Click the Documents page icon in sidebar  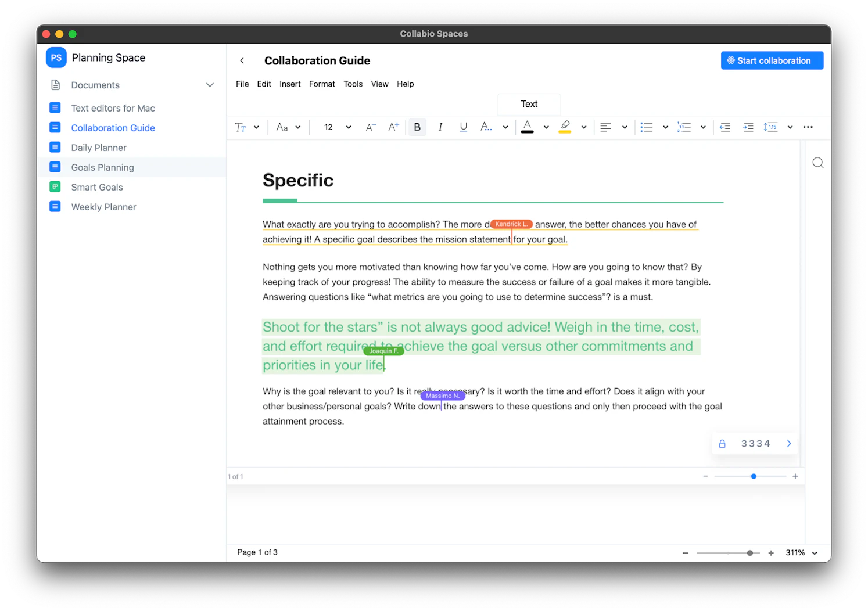56,85
